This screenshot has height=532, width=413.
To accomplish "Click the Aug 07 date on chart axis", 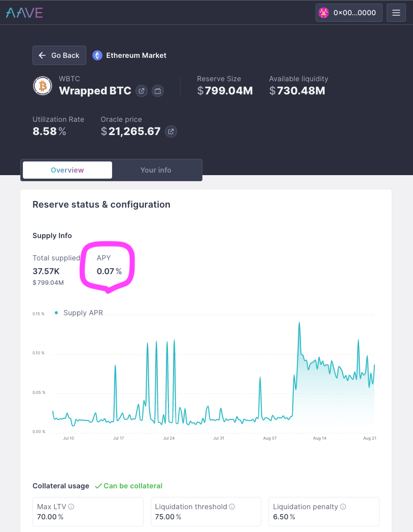I will coord(270,439).
